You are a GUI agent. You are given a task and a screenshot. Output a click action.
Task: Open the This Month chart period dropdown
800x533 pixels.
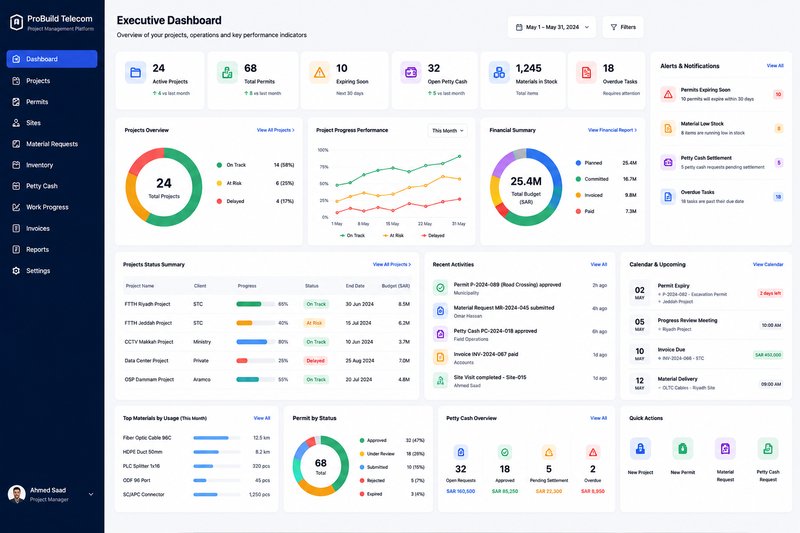click(447, 131)
